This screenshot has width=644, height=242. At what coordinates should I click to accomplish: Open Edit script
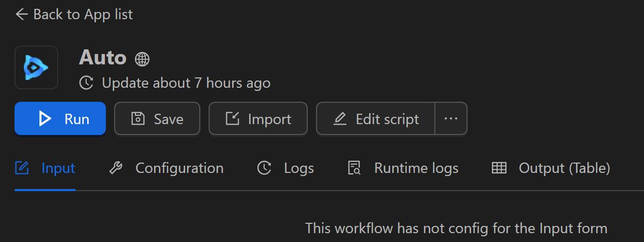[376, 119]
